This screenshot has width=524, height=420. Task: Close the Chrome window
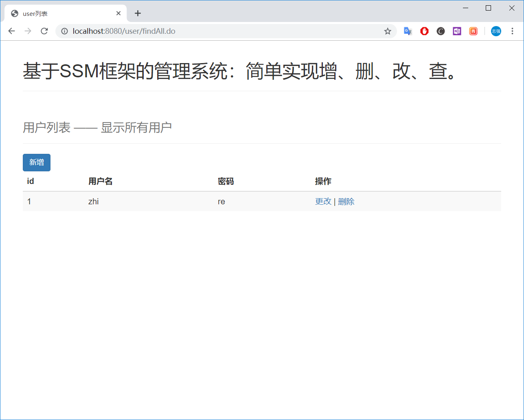[x=512, y=8]
